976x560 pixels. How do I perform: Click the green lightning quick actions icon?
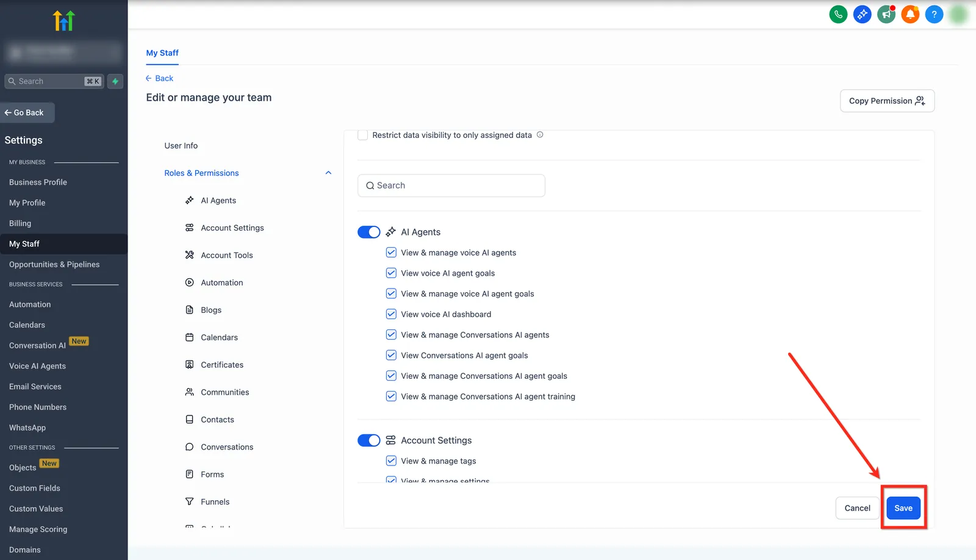click(115, 81)
